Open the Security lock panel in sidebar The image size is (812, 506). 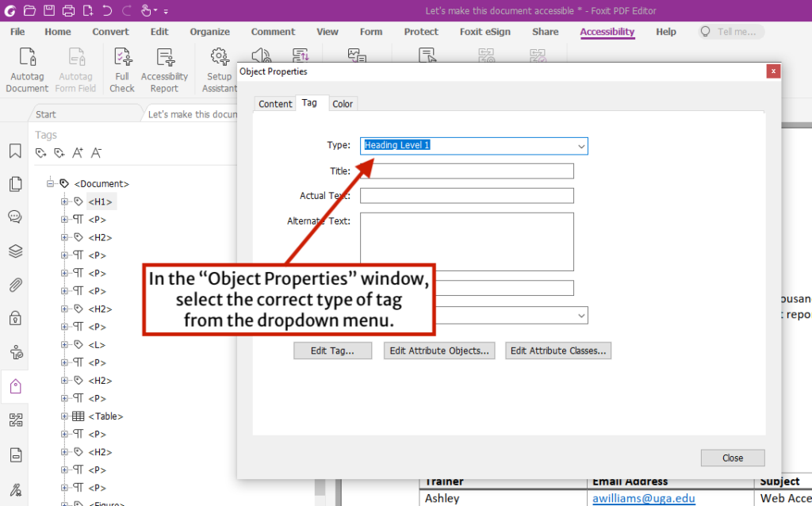click(x=14, y=318)
